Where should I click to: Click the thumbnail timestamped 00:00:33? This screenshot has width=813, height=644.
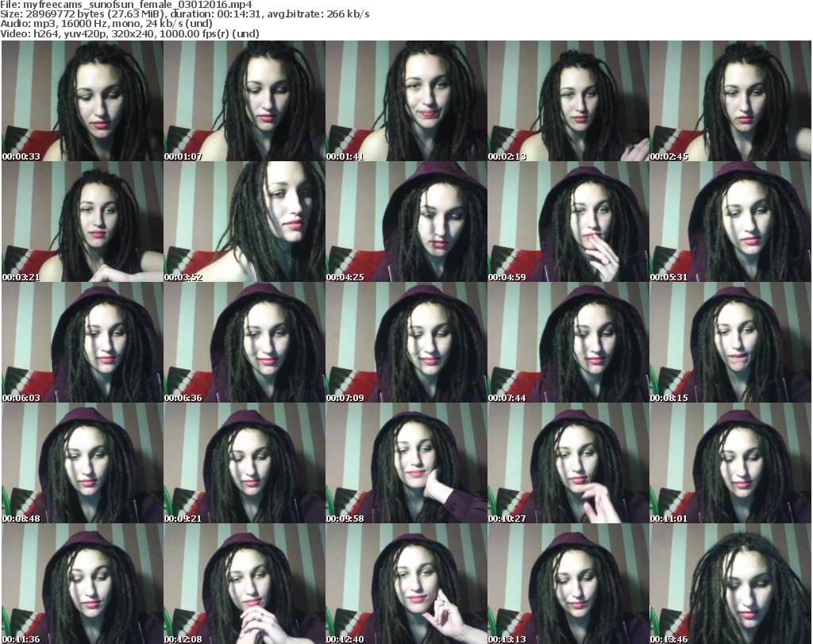(x=83, y=101)
